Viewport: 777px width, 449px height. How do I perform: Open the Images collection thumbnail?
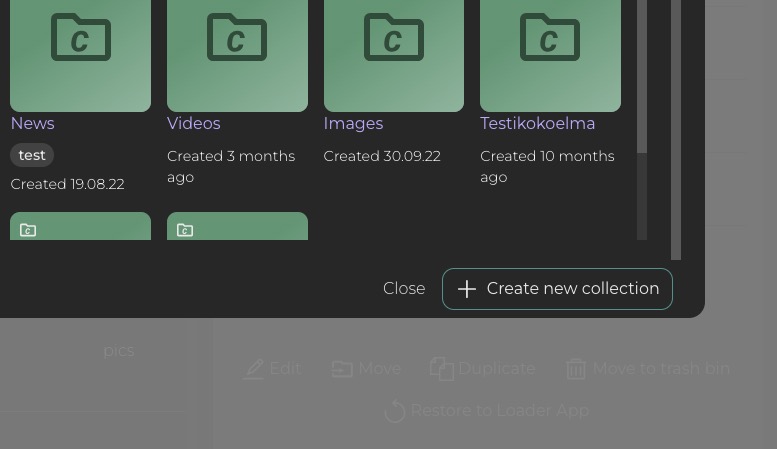(x=394, y=56)
